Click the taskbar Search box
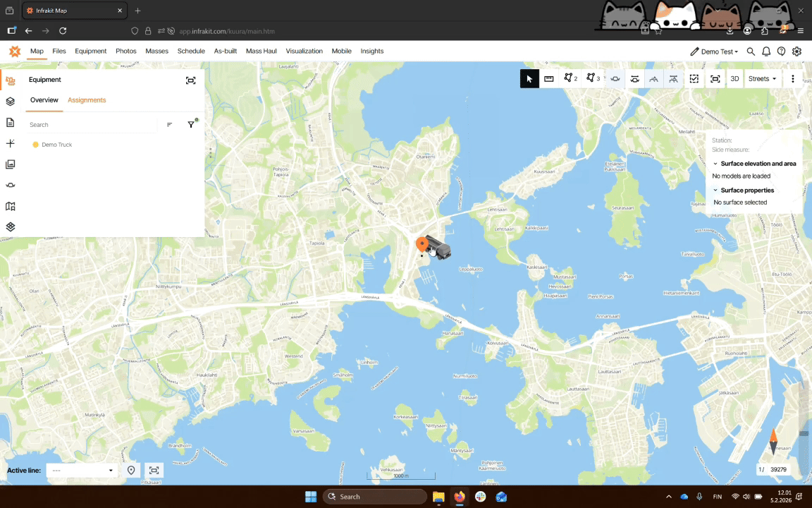Image resolution: width=812 pixels, height=508 pixels. [375, 497]
